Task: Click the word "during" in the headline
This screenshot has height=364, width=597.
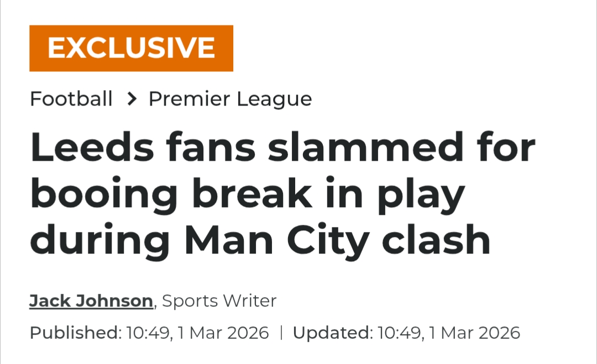Action: click(x=100, y=242)
